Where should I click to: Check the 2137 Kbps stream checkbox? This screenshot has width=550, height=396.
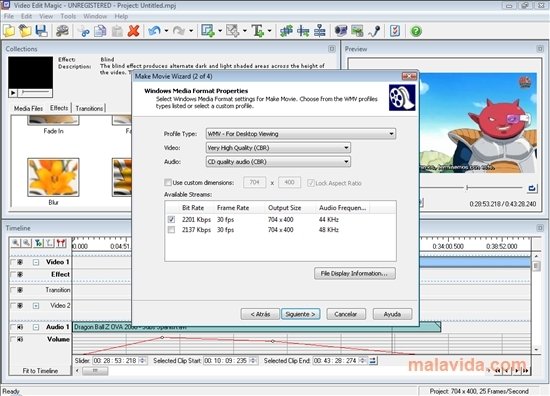pos(171,230)
